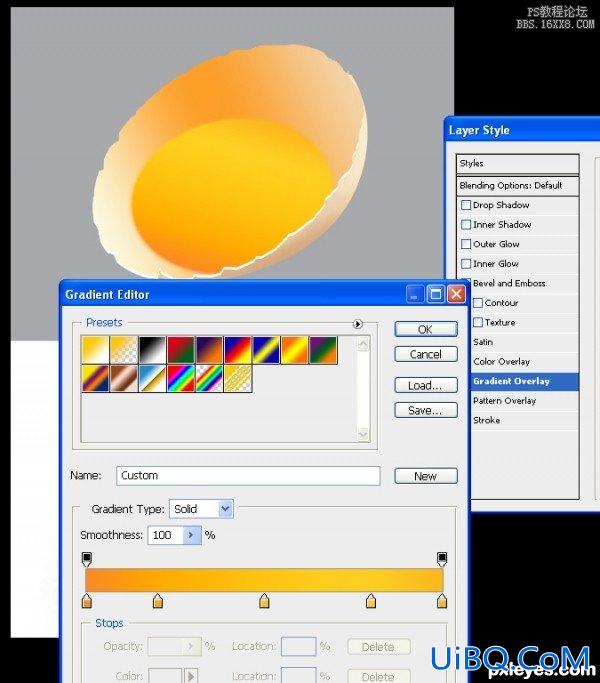
Task: Choose the yellow, violet, orange, blue preset
Action: [95, 379]
